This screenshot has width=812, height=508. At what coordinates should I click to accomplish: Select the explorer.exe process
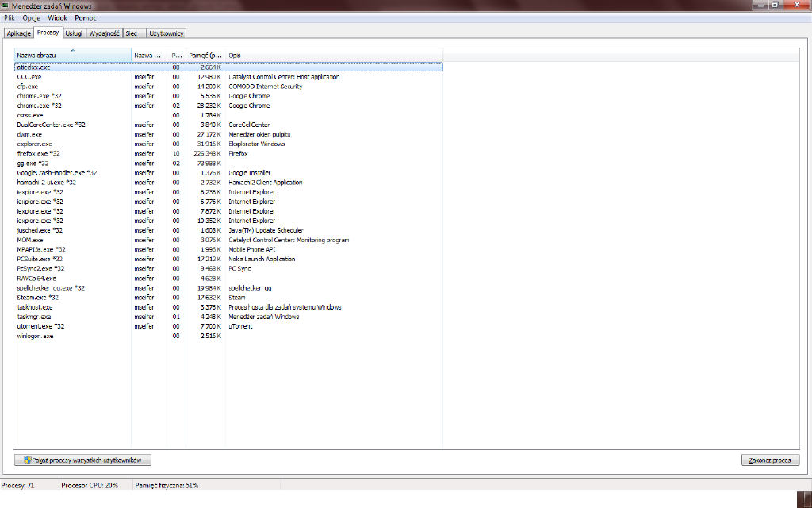coord(228,144)
